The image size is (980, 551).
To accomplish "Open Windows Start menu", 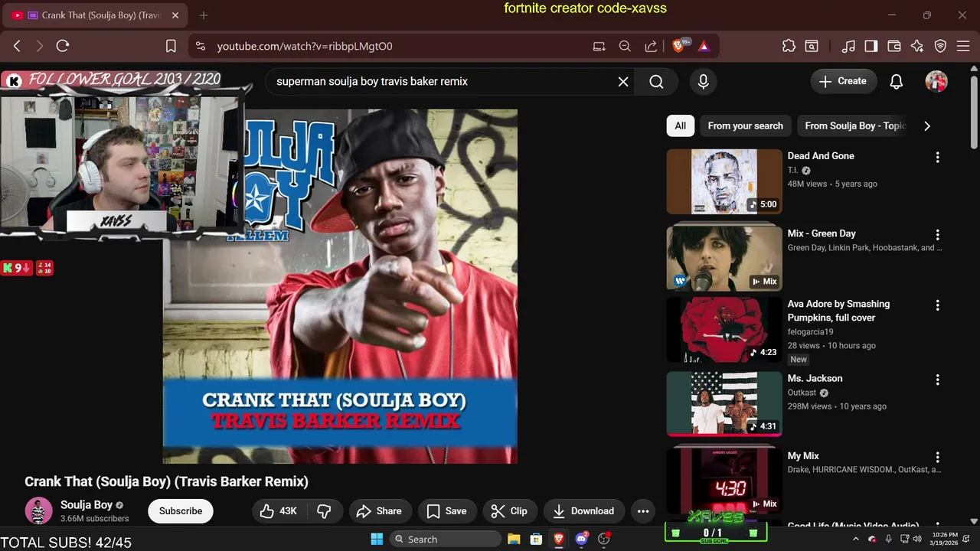I will pyautogui.click(x=377, y=539).
